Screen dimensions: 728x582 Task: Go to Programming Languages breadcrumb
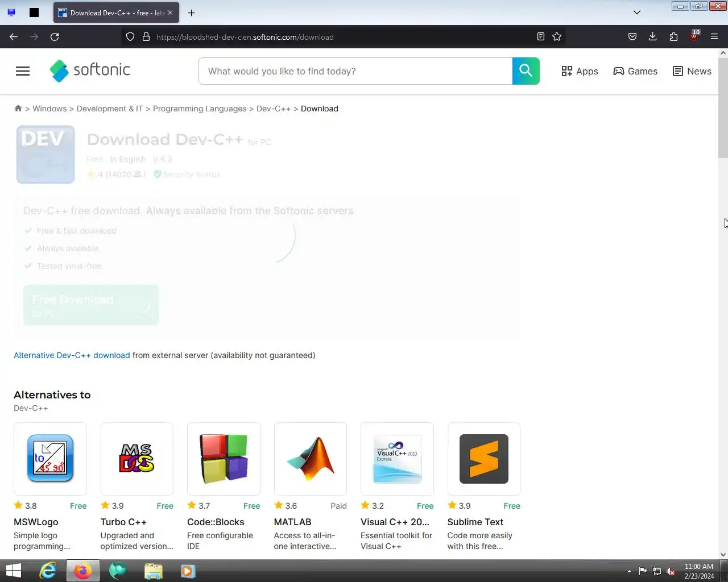[x=200, y=109]
